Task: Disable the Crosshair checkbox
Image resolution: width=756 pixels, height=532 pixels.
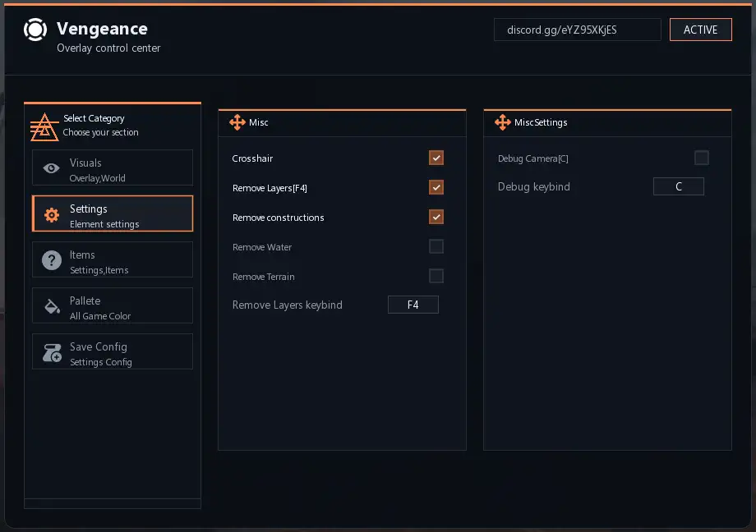Action: click(x=436, y=158)
